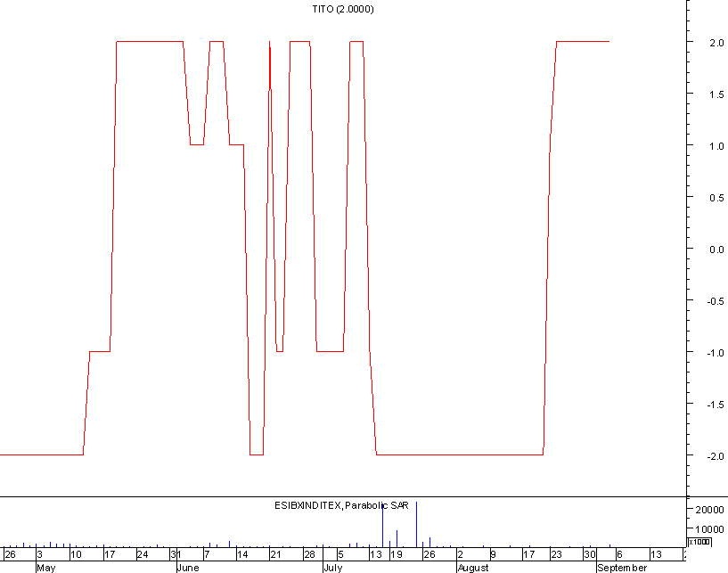
Task: Click the TITO (2.0000) chart title
Action: [343, 9]
